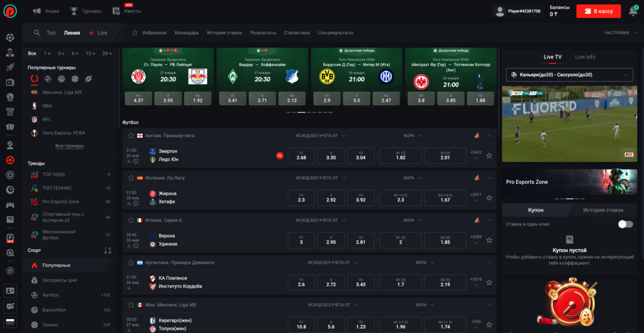Select the 2.68 П1 odds for Эвертон
The image size is (644, 333).
click(301, 155)
